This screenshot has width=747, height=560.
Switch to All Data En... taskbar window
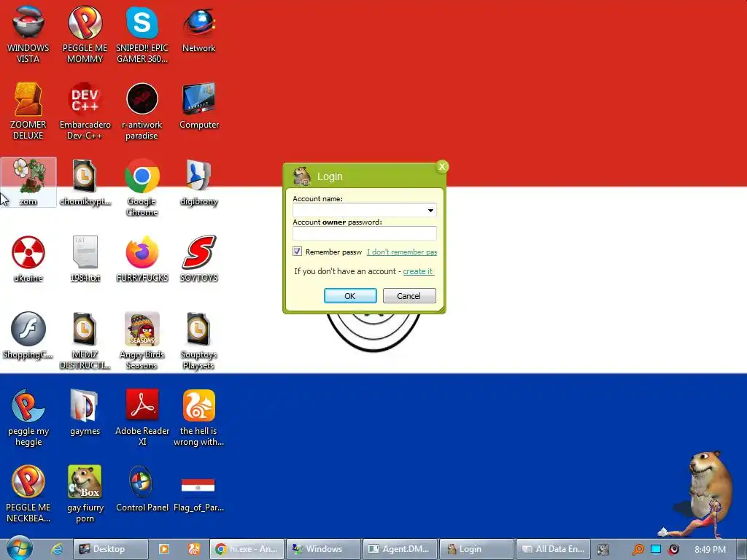[553, 549]
